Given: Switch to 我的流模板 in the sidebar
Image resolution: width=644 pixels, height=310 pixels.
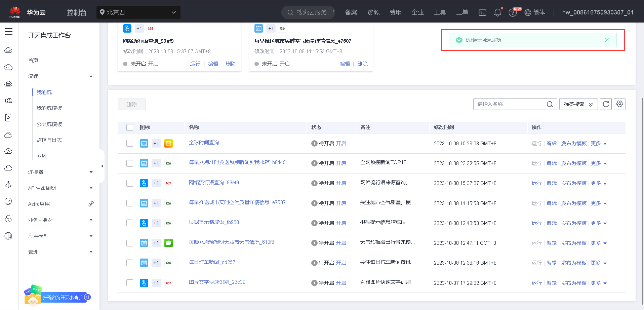Looking at the screenshot, I should (x=49, y=108).
